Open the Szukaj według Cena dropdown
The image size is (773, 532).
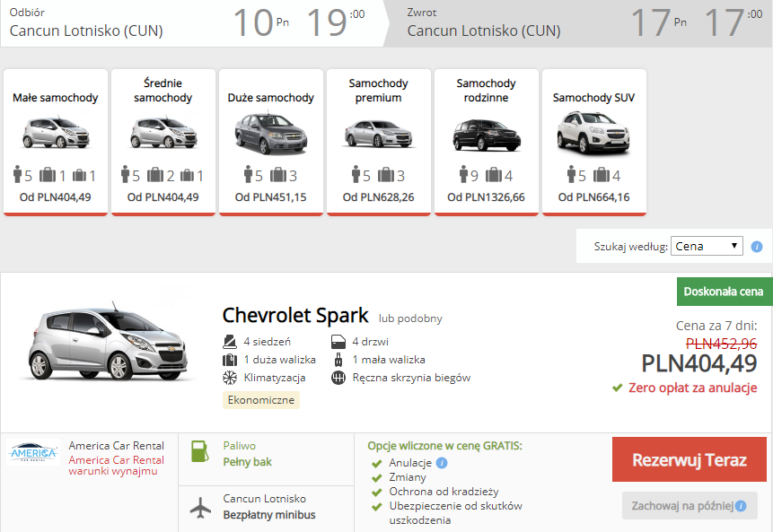point(707,246)
